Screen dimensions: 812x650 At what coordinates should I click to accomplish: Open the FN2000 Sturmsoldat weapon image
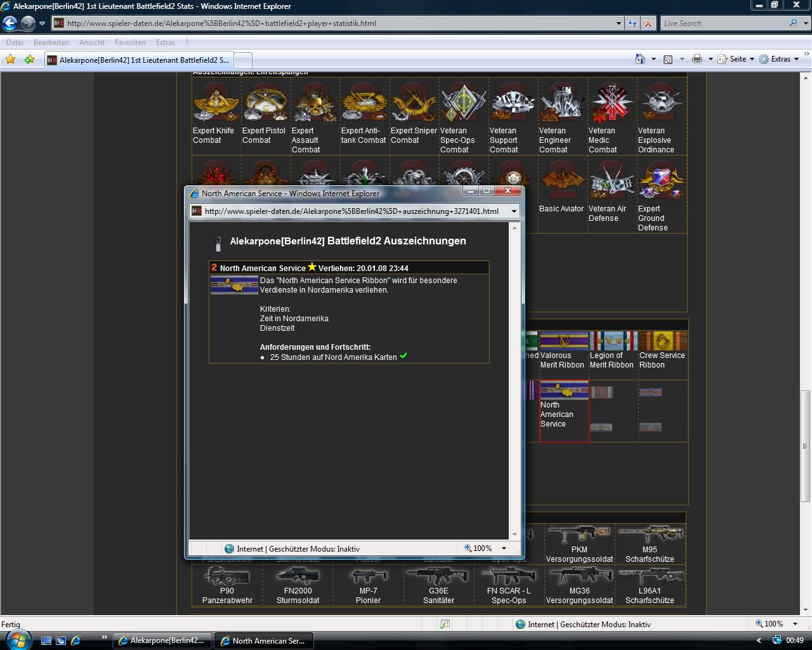(x=298, y=576)
